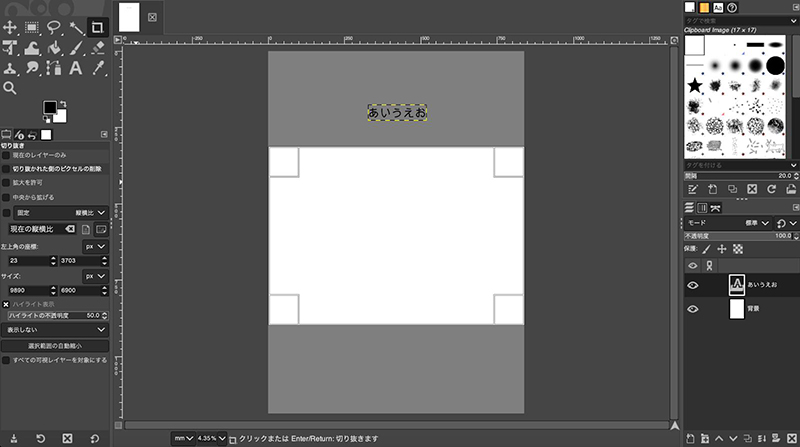Select the Text tool

pyautogui.click(x=76, y=68)
